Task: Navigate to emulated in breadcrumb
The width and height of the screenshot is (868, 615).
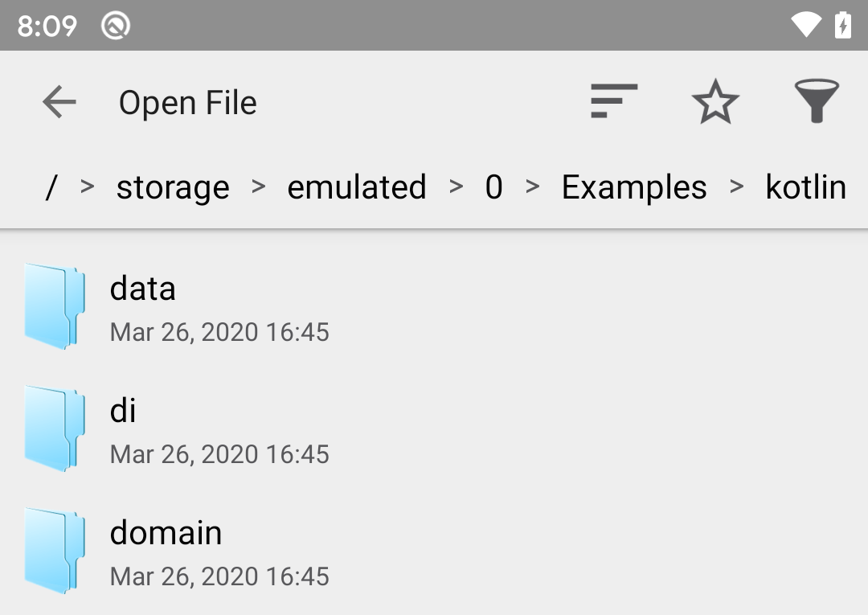Action: click(357, 187)
